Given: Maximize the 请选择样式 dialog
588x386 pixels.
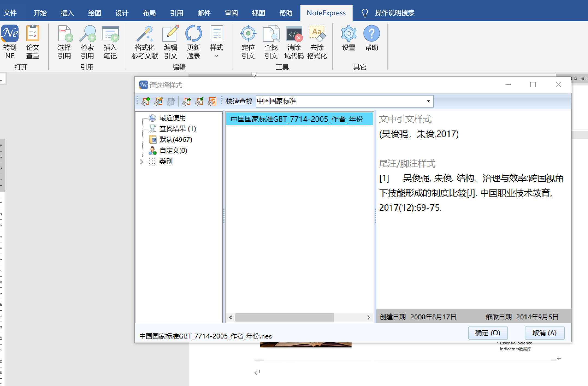Looking at the screenshot, I should (533, 85).
